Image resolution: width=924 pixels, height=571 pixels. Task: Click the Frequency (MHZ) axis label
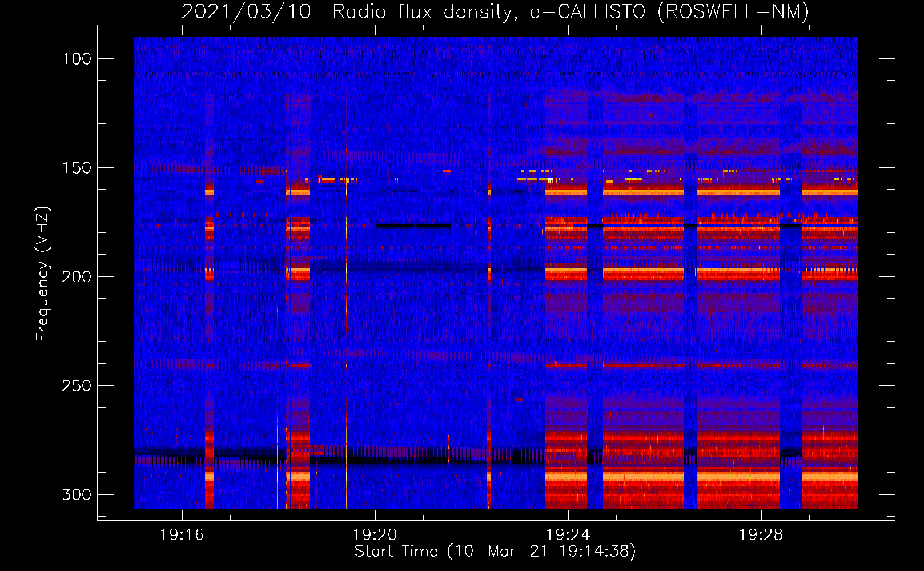point(43,274)
